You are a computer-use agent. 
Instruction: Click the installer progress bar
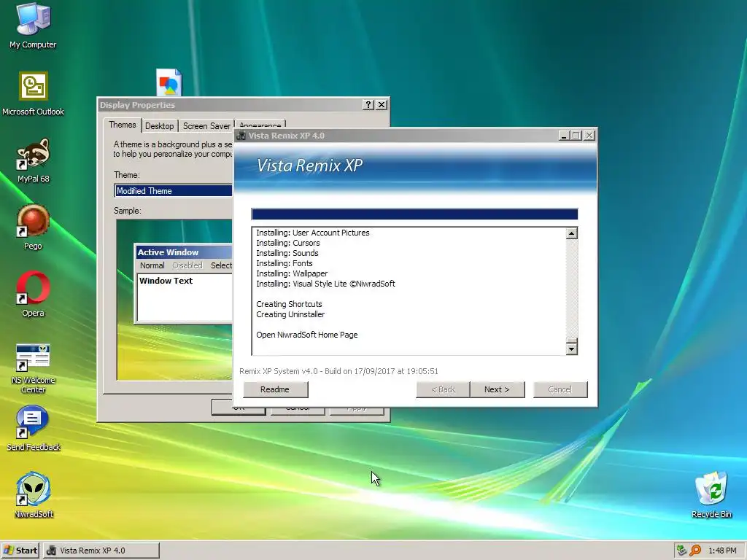pyautogui.click(x=414, y=214)
